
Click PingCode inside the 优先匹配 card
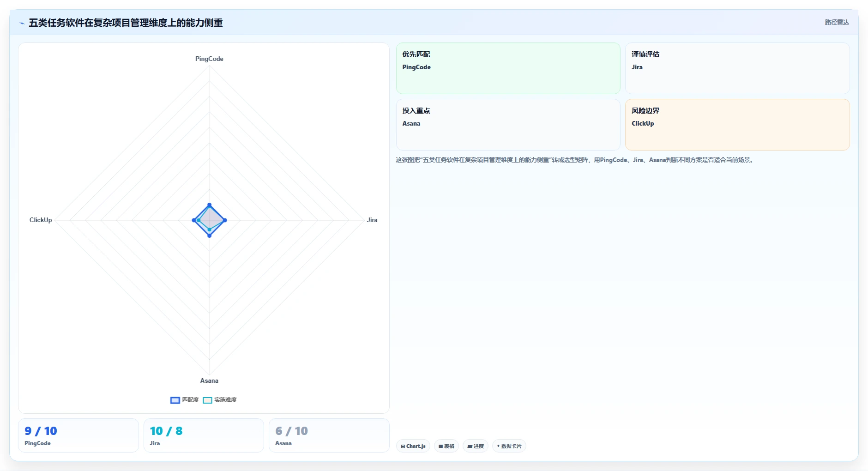416,67
